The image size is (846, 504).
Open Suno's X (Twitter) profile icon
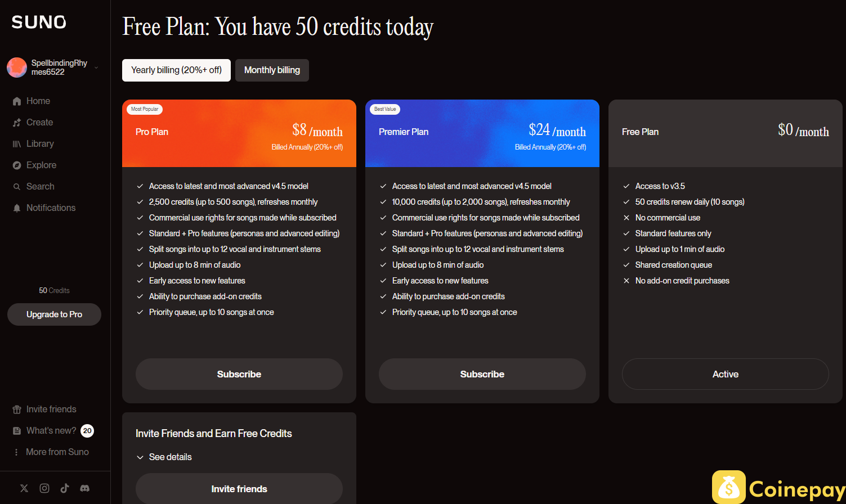pyautogui.click(x=24, y=488)
